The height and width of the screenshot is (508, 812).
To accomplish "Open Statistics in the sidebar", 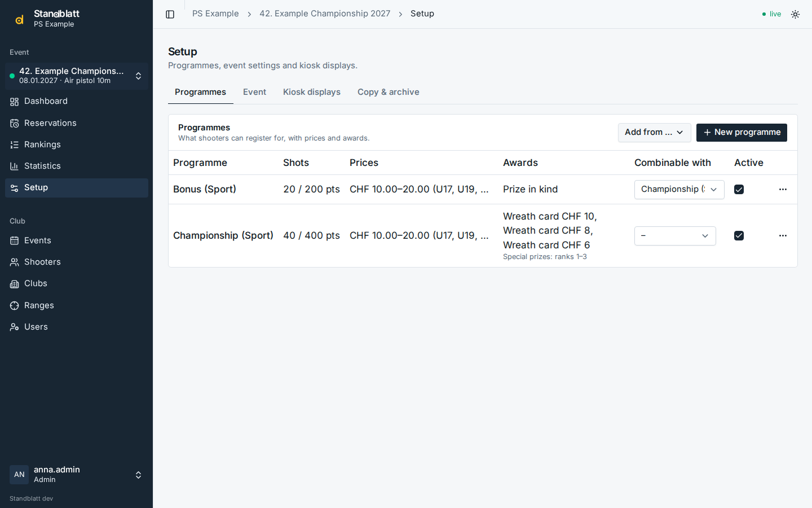I will (77, 166).
